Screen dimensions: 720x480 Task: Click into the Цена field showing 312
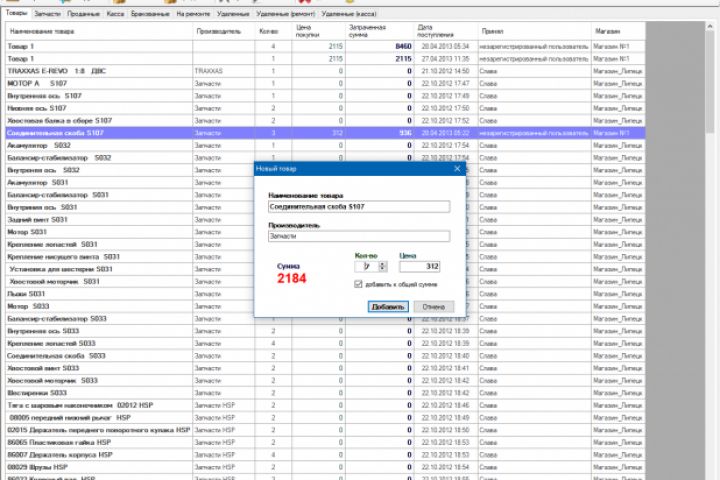point(420,266)
